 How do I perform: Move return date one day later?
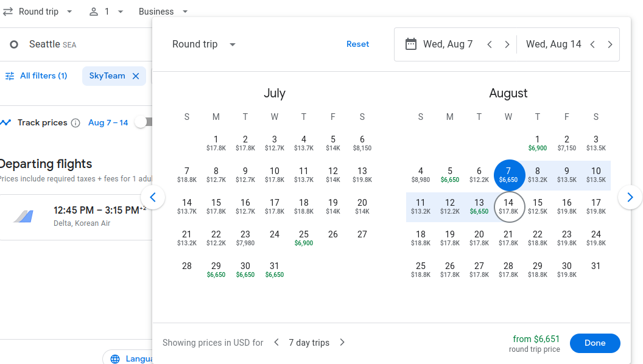pos(610,44)
